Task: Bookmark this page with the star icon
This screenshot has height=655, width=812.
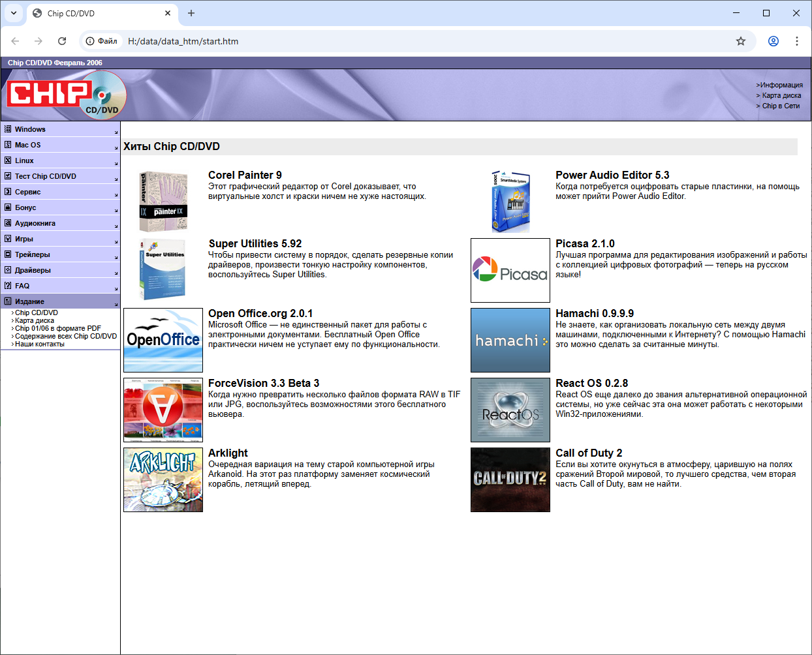Action: point(741,41)
